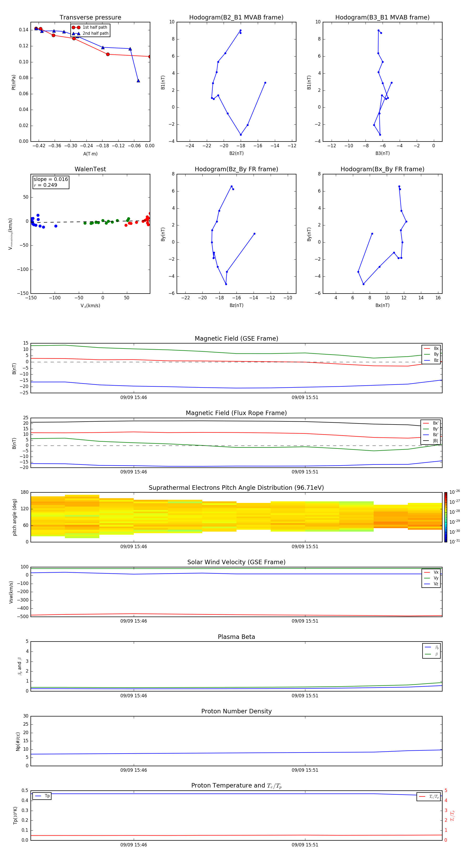473x868 pixels.
Task: Select 'Vz' in the velocity legend
Action: [431, 584]
